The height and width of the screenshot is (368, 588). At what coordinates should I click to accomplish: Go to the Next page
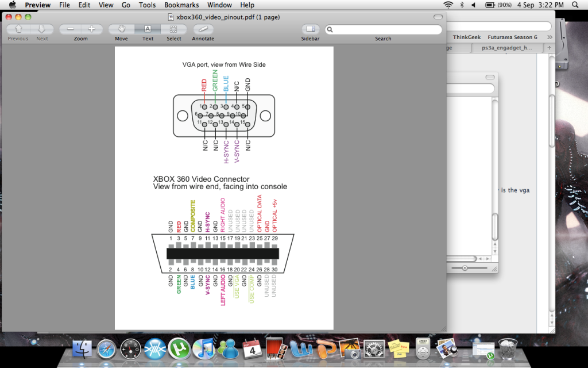click(42, 29)
